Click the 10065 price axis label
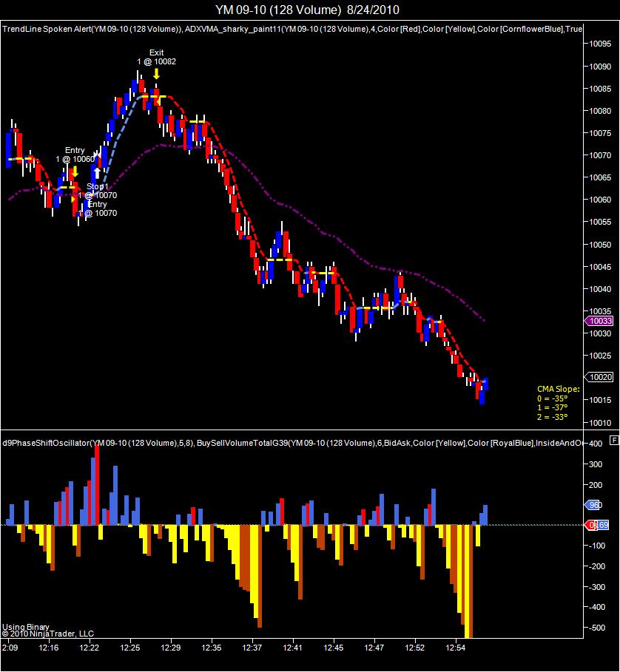 pos(600,177)
